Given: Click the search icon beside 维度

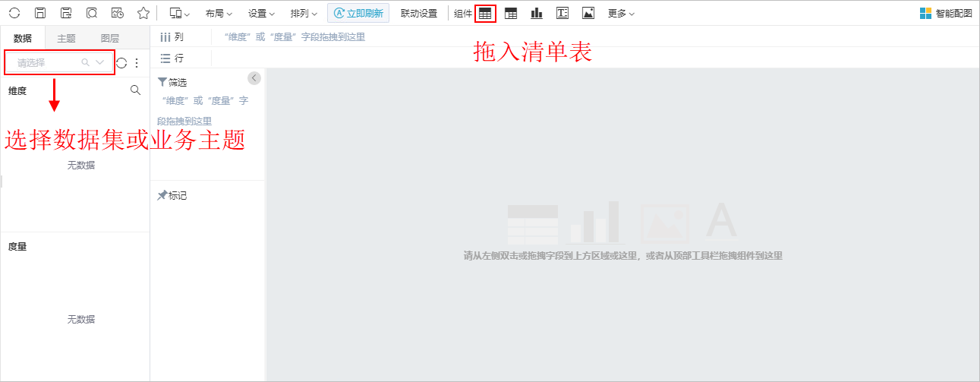Looking at the screenshot, I should pyautogui.click(x=136, y=90).
